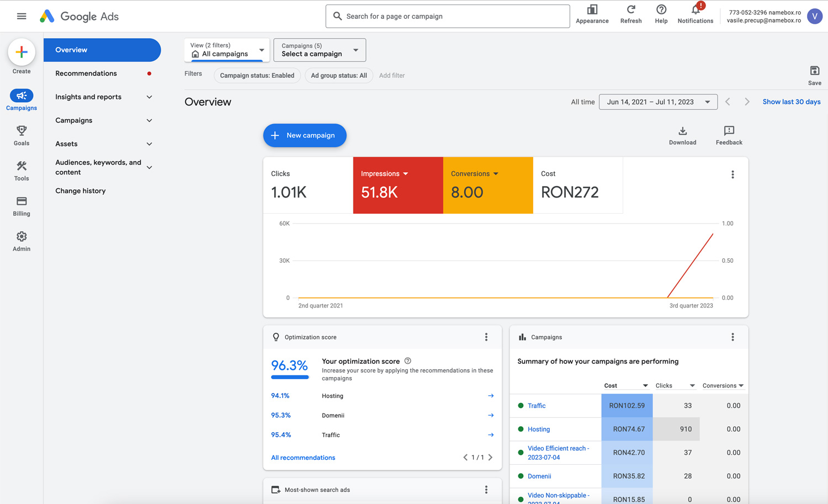This screenshot has height=504, width=828.
Task: Open account avatar V
Action: (x=815, y=17)
